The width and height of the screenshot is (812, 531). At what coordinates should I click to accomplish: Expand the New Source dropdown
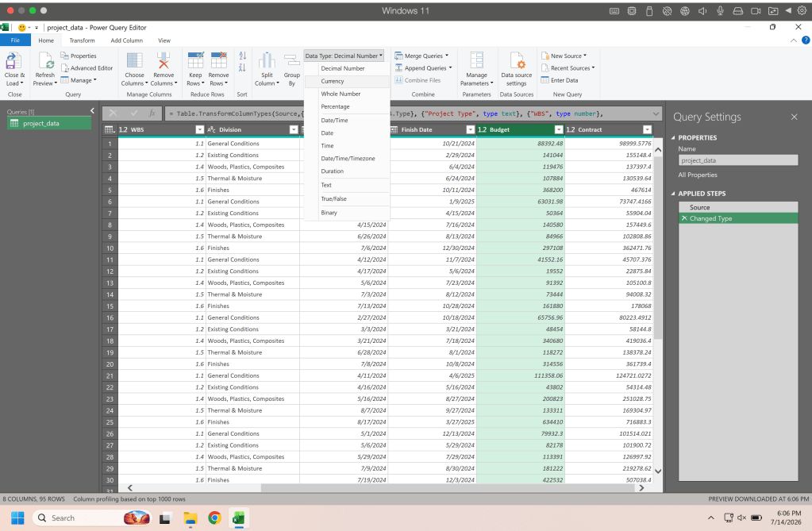coord(585,56)
